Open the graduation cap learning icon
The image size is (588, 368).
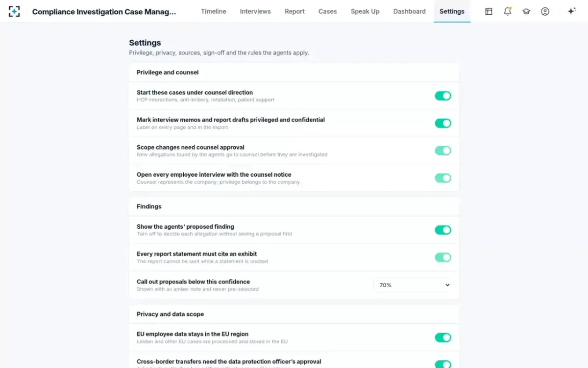[526, 11]
